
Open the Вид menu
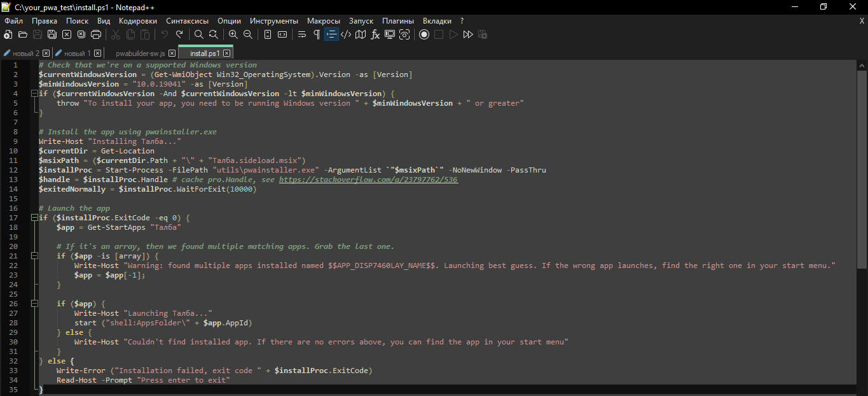104,21
